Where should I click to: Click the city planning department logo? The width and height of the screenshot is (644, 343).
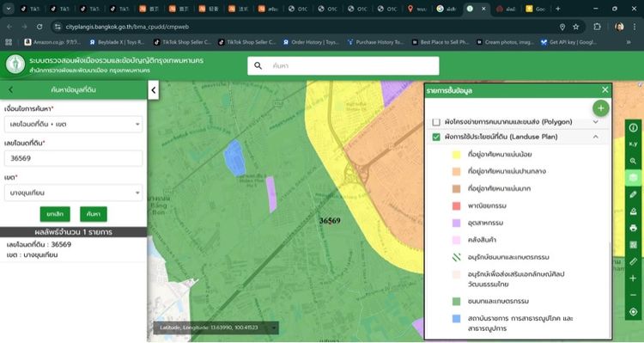(15, 64)
